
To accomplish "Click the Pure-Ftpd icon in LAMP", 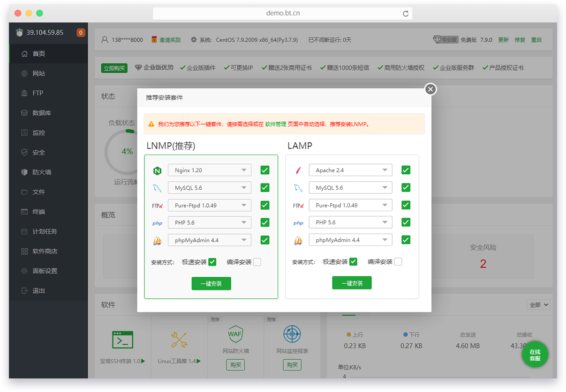I will coord(298,206).
